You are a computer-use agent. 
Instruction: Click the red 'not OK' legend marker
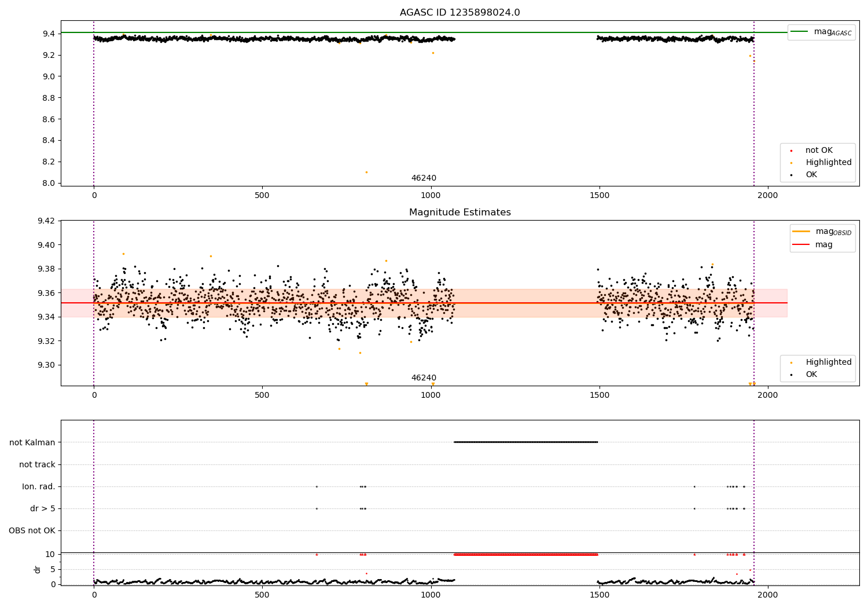point(791,151)
